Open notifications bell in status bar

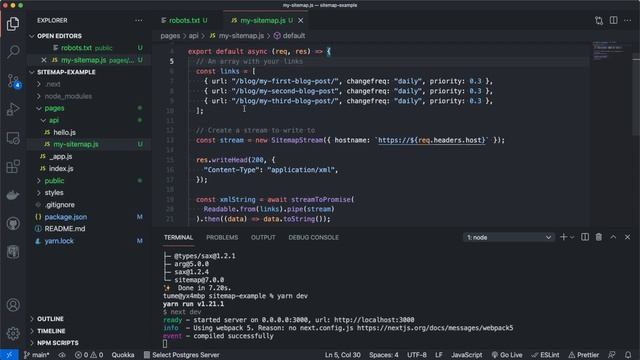pyautogui.click(x=628, y=355)
